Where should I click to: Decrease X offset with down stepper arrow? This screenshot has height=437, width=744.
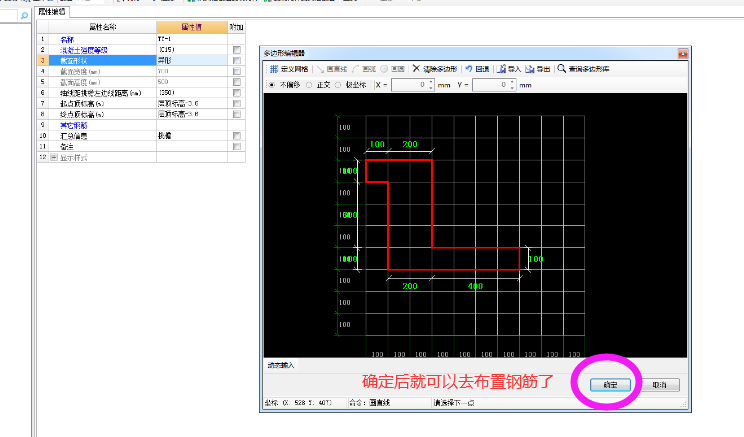pyautogui.click(x=431, y=88)
